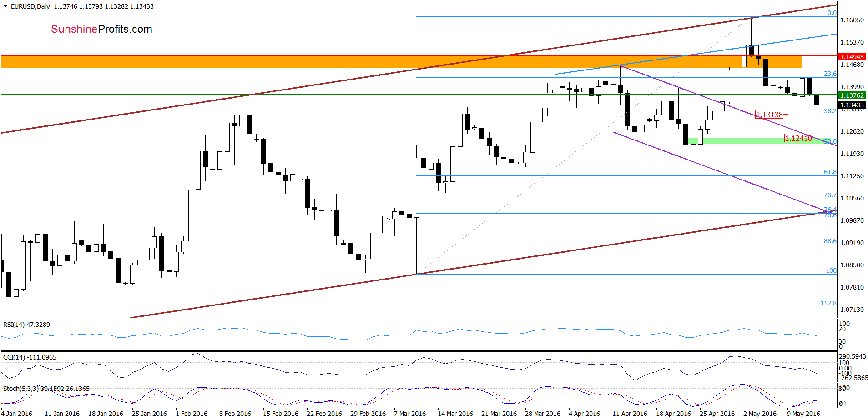This screenshot has width=868, height=420.
Task: Click the 1.08500 price axis value
Action: pyautogui.click(x=852, y=265)
